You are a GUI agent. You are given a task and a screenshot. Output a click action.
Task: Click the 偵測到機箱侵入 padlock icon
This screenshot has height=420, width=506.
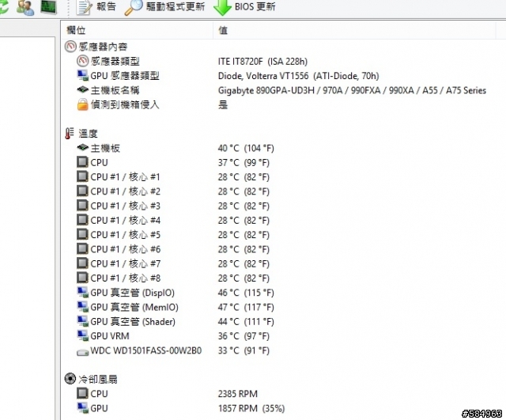tap(82, 104)
